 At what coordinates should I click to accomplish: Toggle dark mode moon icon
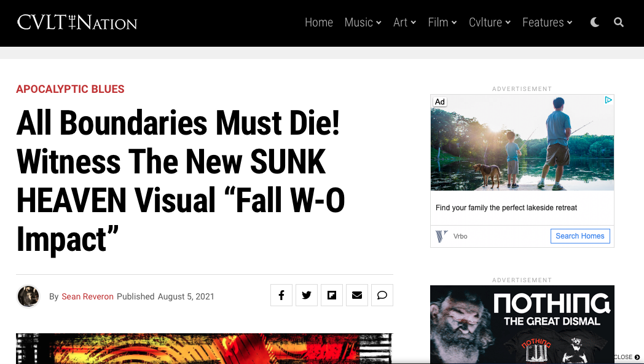click(594, 22)
